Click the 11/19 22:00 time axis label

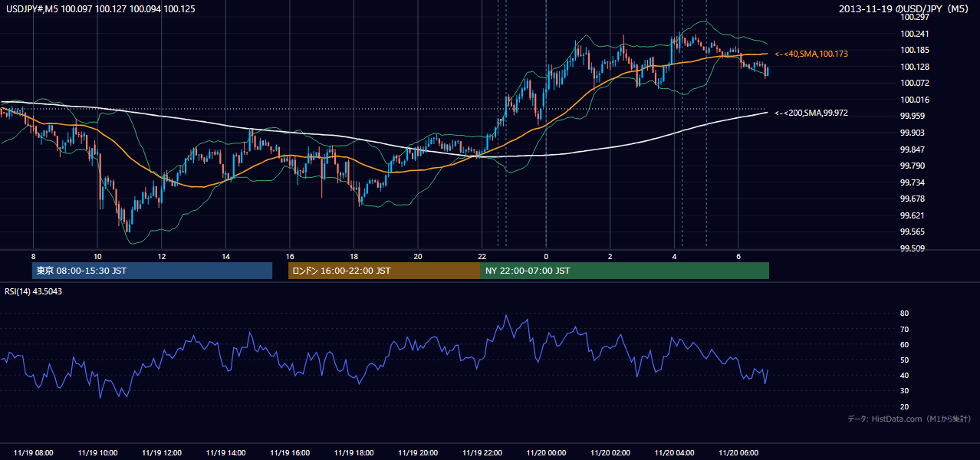[482, 453]
